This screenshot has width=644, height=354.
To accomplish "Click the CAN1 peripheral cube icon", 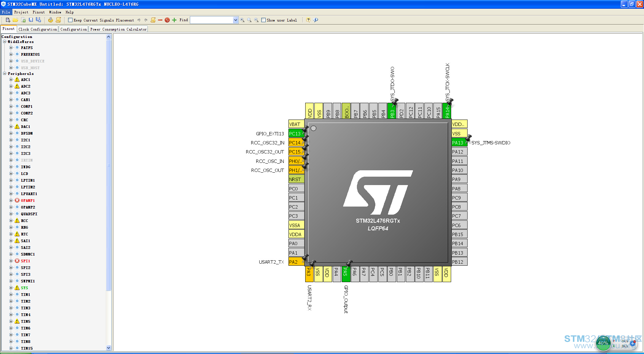I will point(17,100).
